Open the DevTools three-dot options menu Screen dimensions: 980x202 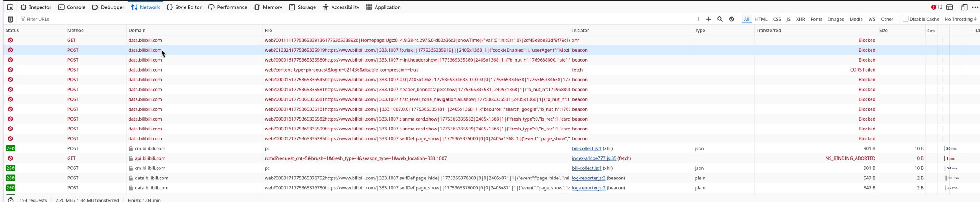pos(975,7)
